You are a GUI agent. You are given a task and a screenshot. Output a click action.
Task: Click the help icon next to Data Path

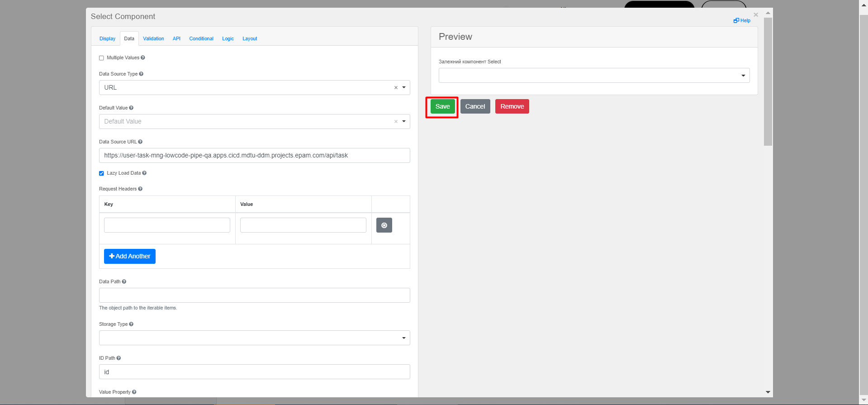pos(124,281)
